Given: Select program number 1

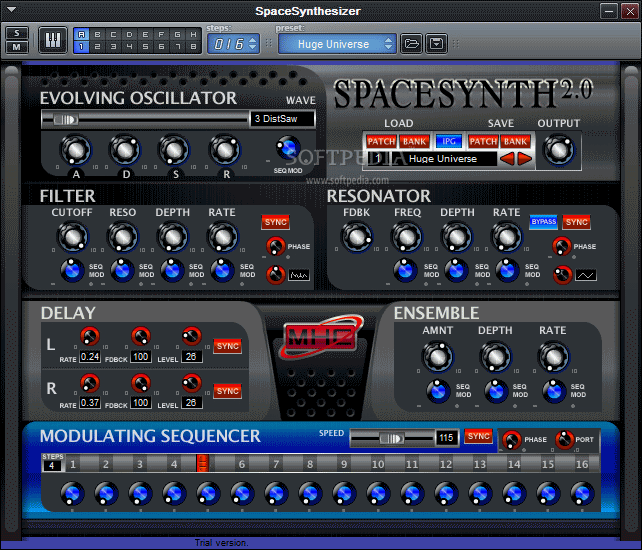Looking at the screenshot, I should pyautogui.click(x=81, y=47).
